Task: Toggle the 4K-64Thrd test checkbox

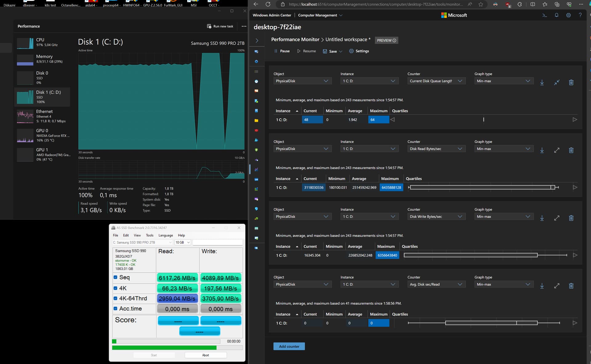Action: click(115, 298)
